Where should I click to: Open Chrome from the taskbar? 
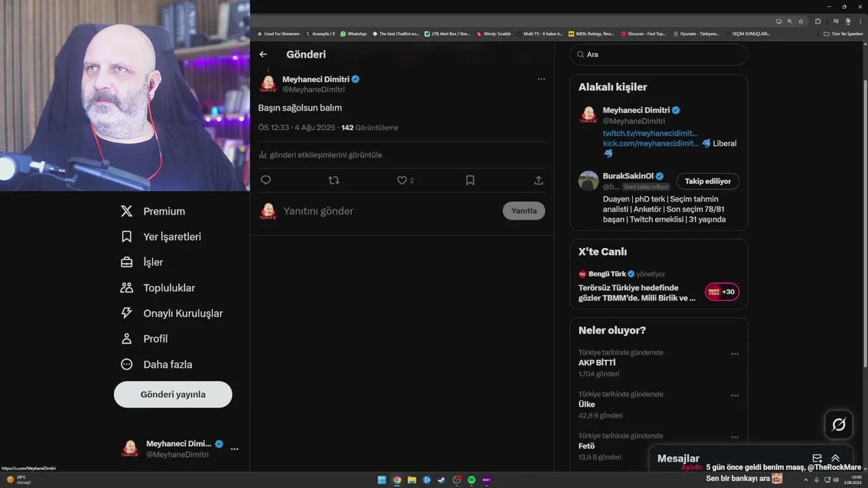click(x=397, y=480)
